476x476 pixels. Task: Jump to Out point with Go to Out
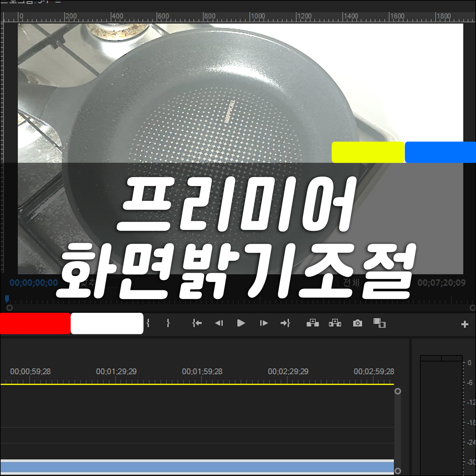(x=285, y=323)
